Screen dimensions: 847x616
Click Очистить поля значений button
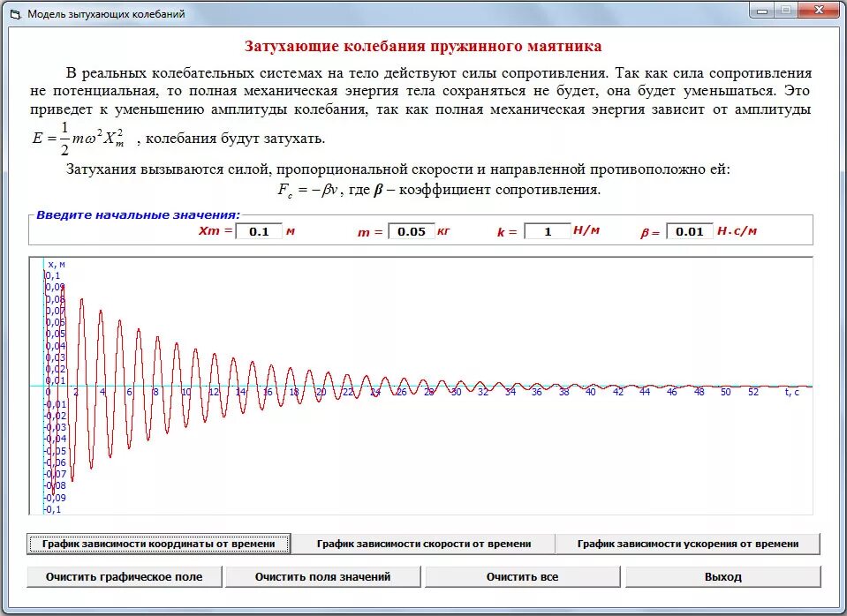pos(322,576)
